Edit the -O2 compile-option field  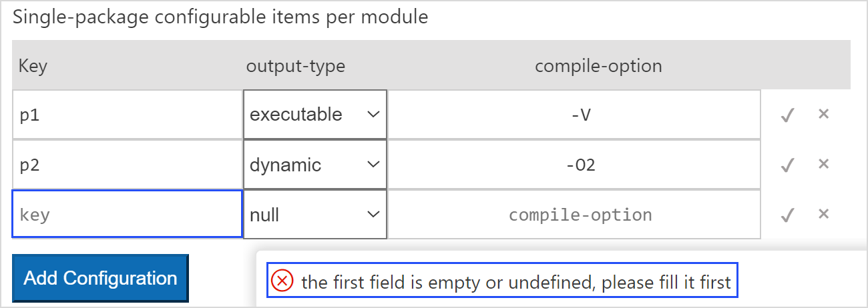(x=574, y=165)
